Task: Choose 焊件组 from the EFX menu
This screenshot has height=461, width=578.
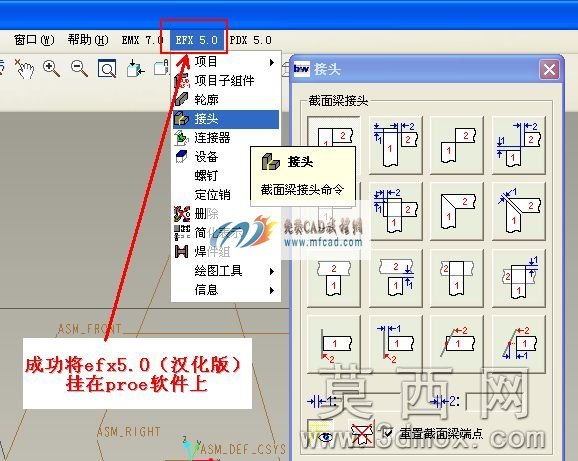Action: [226, 252]
